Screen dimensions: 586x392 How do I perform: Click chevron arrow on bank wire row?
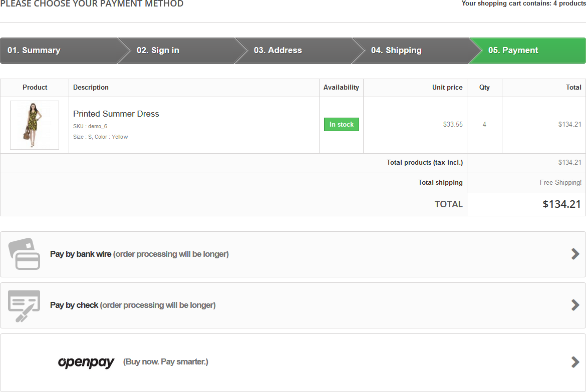575,254
